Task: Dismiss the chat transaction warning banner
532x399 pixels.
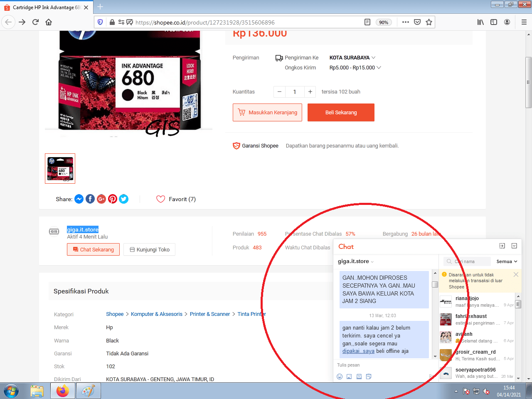Action: (x=516, y=274)
